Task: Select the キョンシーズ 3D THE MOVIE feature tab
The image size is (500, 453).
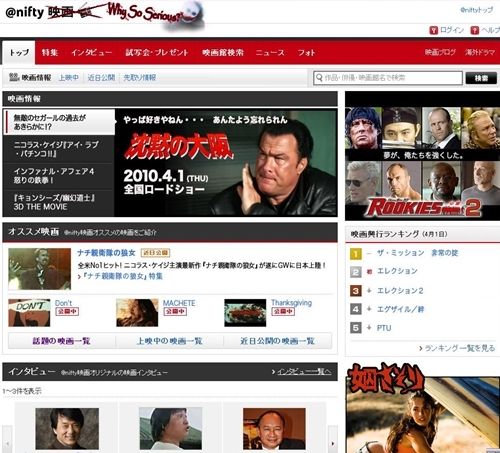Action: click(59, 203)
